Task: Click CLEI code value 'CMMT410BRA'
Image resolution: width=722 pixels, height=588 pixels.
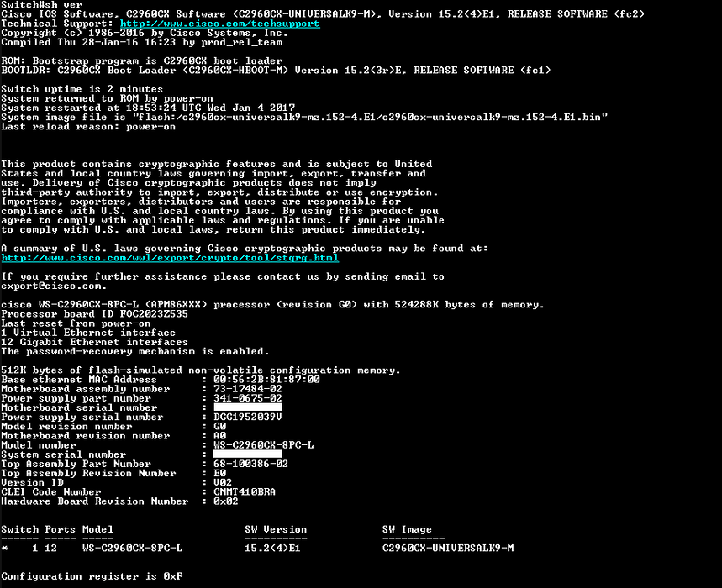Action: pos(245,492)
